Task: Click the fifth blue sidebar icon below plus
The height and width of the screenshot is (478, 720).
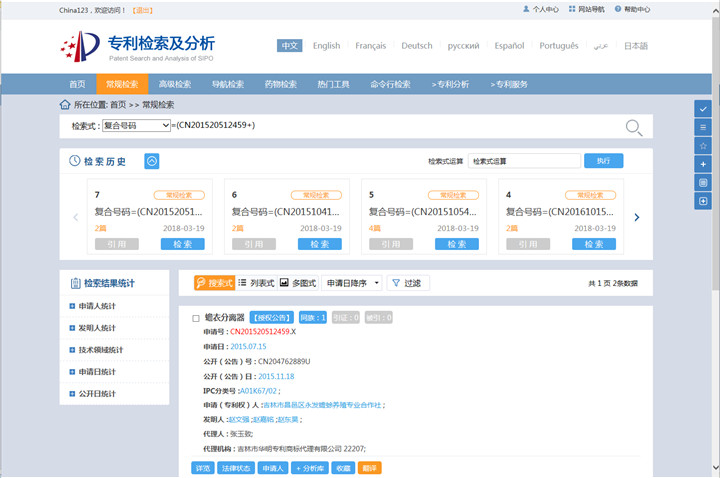Action: tap(703, 183)
